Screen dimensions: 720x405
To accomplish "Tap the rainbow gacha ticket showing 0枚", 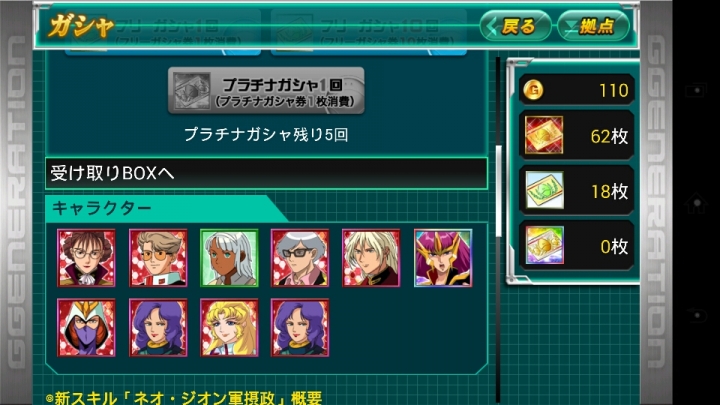I will tap(577, 246).
